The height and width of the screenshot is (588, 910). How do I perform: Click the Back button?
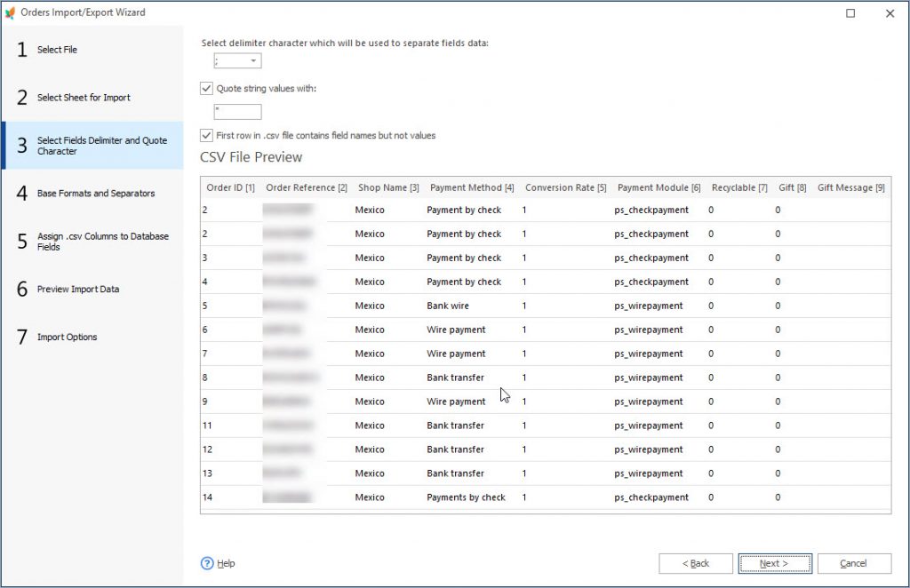[x=695, y=562]
